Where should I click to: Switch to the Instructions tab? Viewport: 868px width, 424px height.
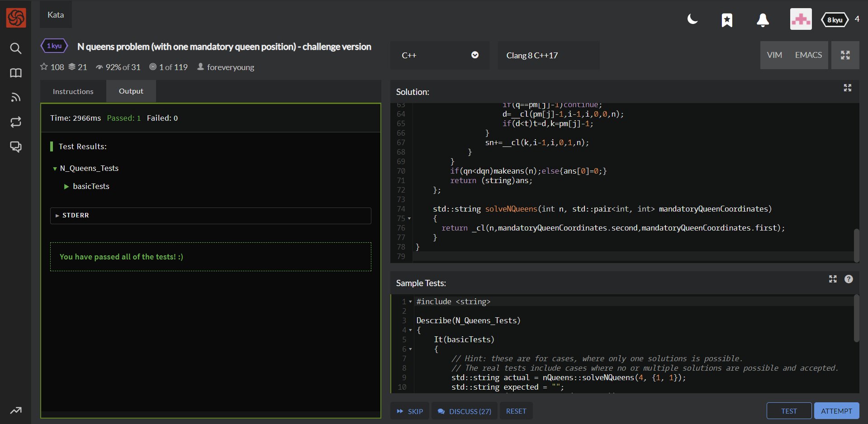pos(73,91)
